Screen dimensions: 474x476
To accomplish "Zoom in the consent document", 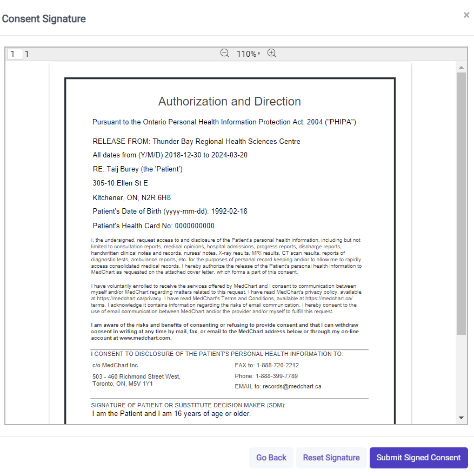I will pyautogui.click(x=272, y=54).
